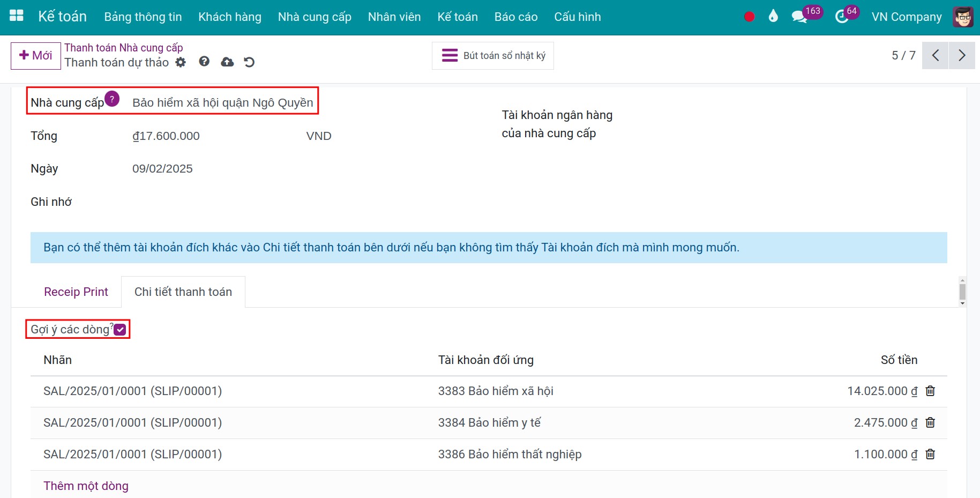Screen dimensions: 980x498
Task: Click the Thanh toán Nhà cung cấp breadcrumb link
Action: [124, 48]
